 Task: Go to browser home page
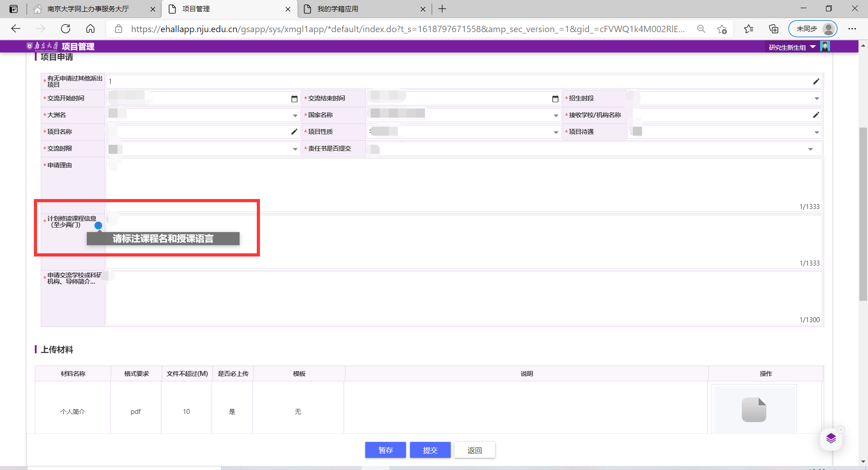[x=90, y=29]
